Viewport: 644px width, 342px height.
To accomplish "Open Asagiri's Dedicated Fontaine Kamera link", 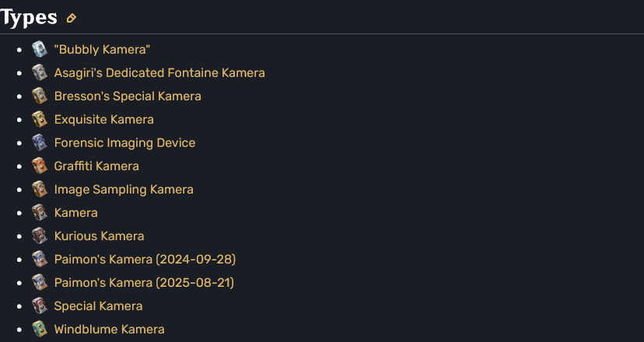I will tap(159, 72).
